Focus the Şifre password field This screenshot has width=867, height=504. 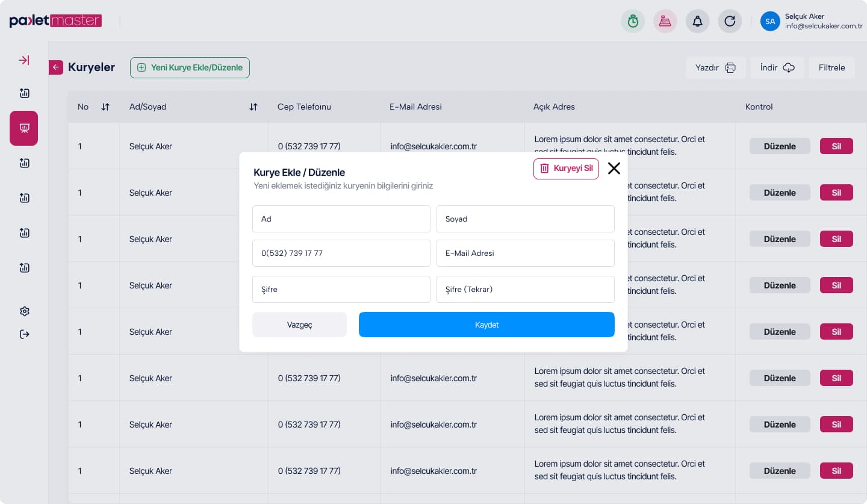click(x=341, y=289)
